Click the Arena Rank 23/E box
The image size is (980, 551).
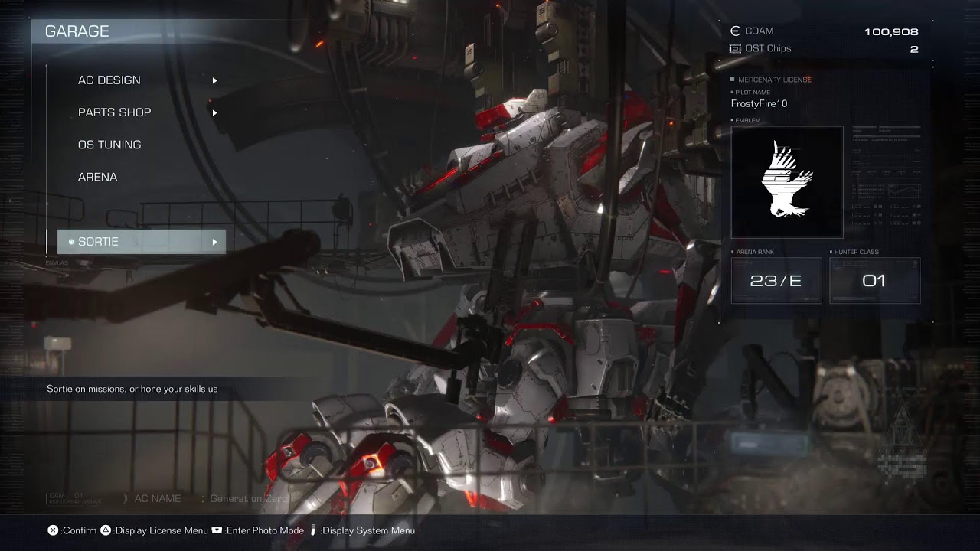click(x=776, y=281)
